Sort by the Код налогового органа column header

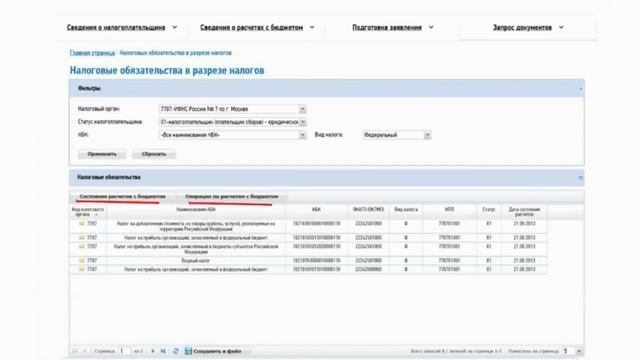pos(88,212)
